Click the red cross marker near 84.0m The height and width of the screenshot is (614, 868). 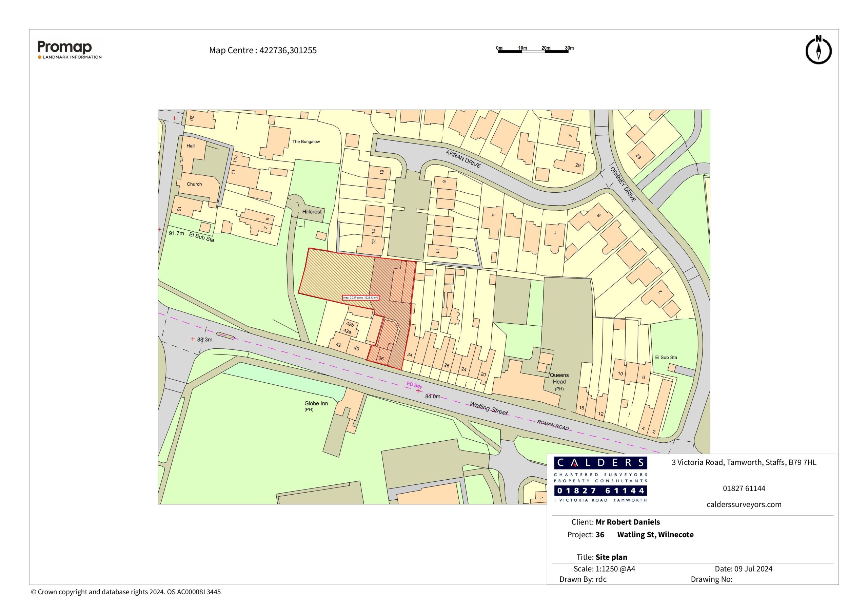click(418, 390)
